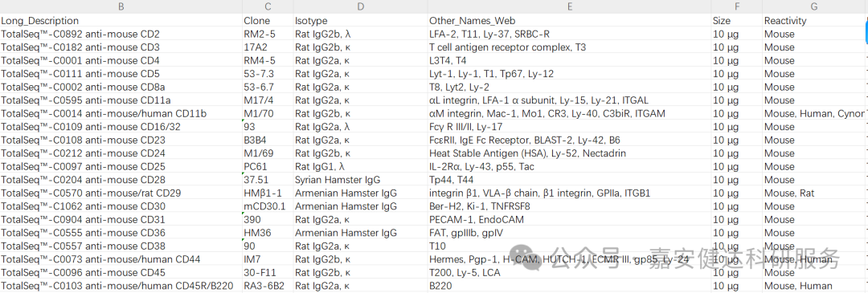Select column C header
Screen dimensions: 868x293
pyautogui.click(x=268, y=6)
